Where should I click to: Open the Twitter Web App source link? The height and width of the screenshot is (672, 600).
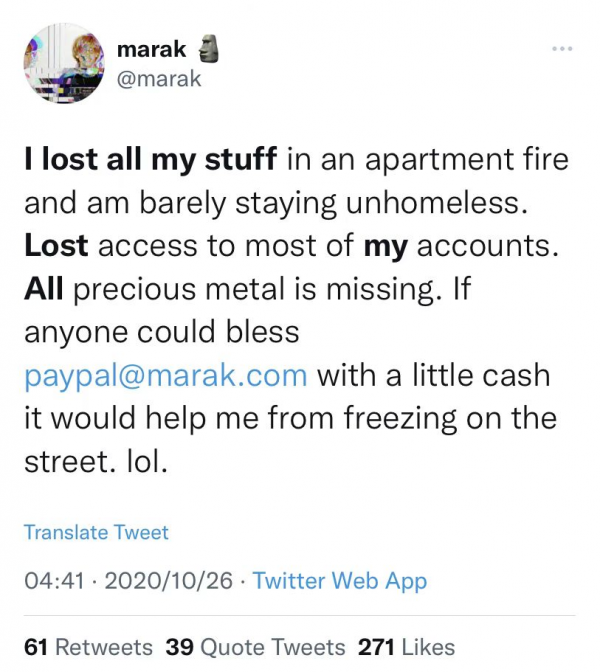340,581
